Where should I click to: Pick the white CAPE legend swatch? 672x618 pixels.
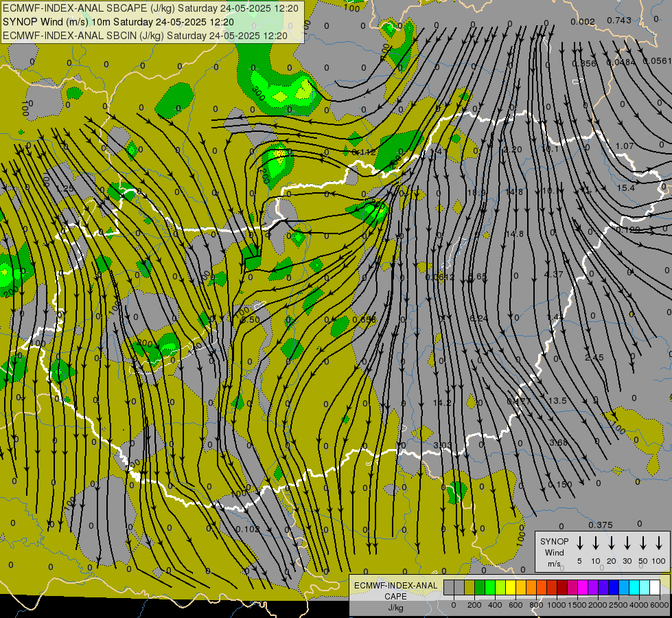656,587
